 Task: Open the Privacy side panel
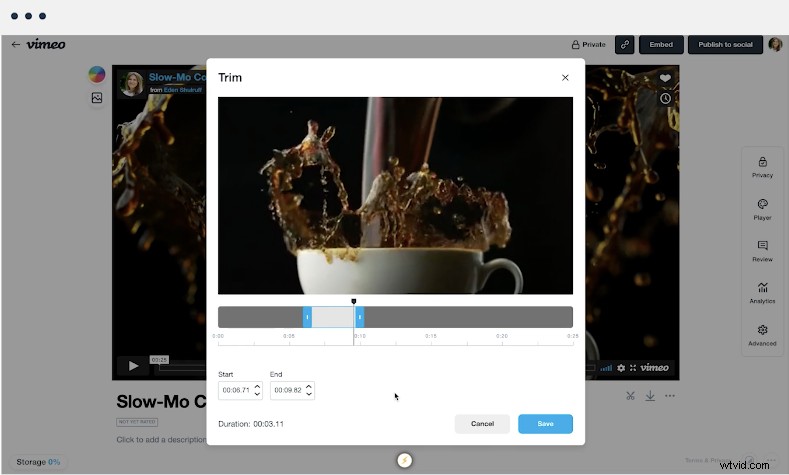(x=762, y=168)
